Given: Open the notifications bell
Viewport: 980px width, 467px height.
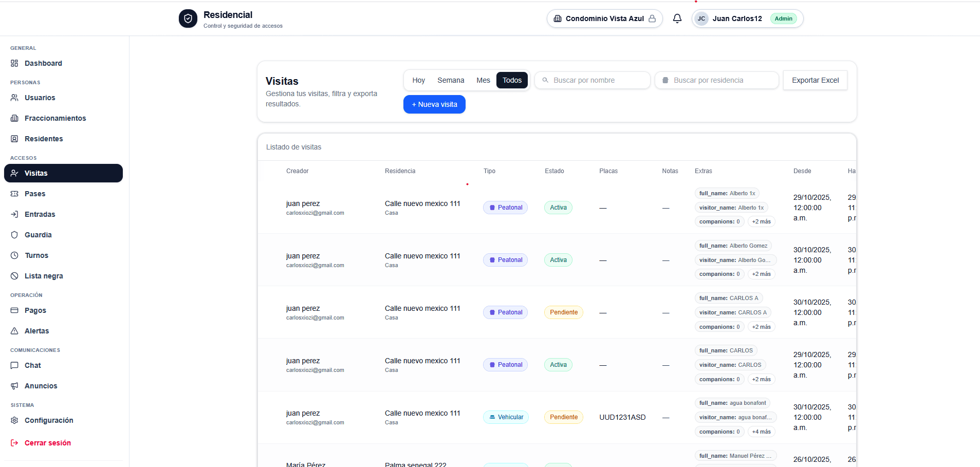Looking at the screenshot, I should pos(677,18).
